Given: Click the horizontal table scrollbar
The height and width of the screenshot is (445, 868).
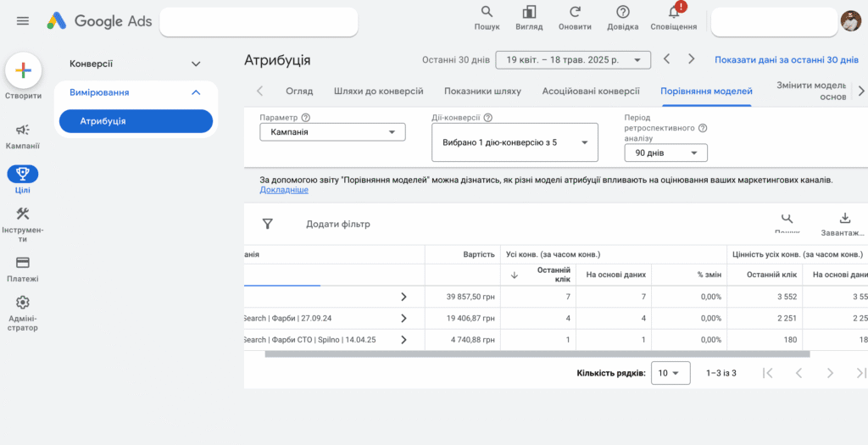Looking at the screenshot, I should 537,353.
